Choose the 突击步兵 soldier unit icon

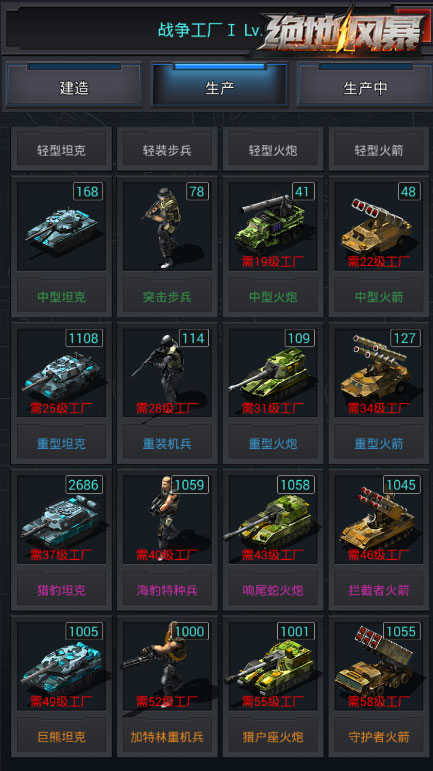[x=167, y=226]
